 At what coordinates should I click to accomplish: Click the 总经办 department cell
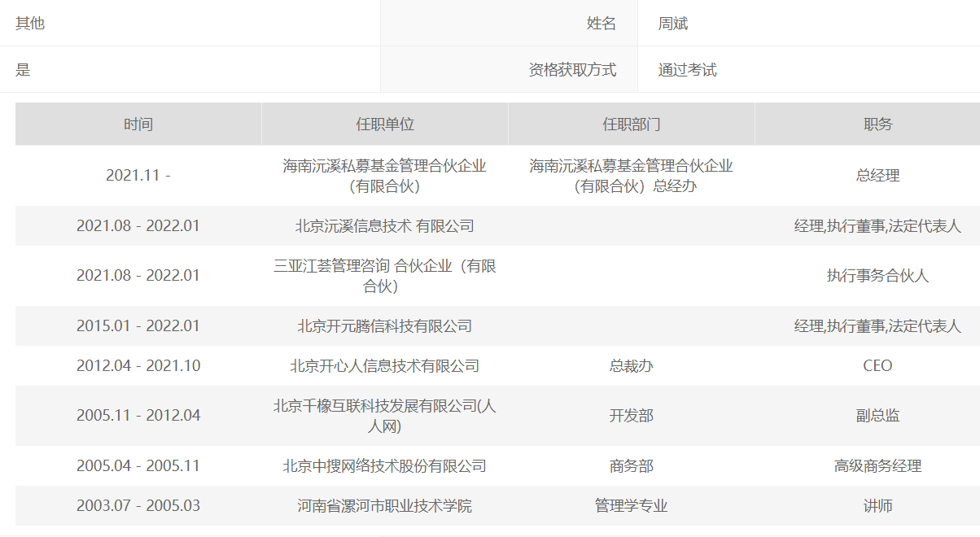(632, 176)
